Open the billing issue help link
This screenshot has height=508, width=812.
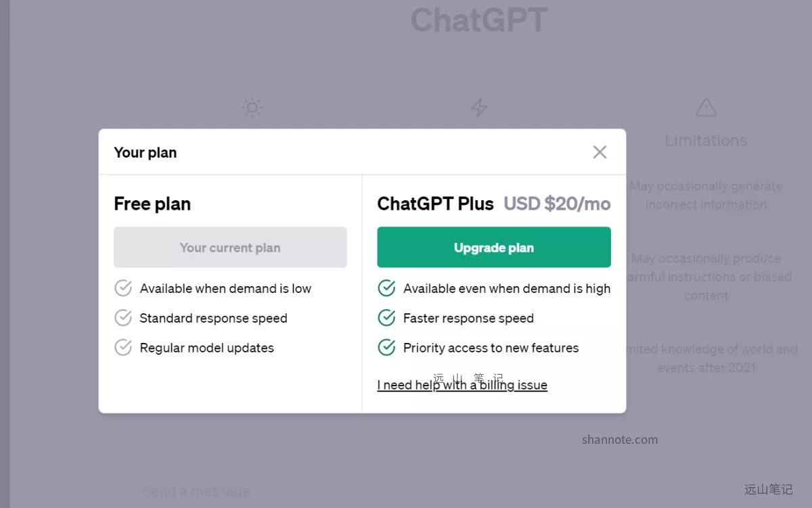(462, 385)
